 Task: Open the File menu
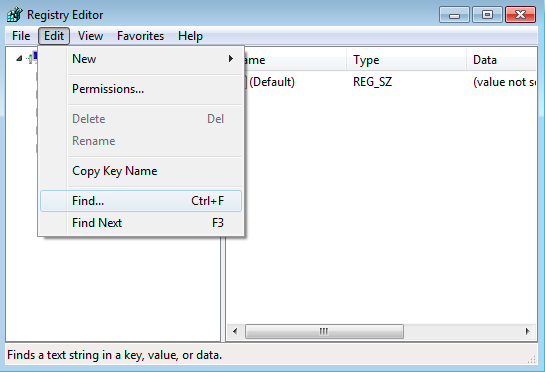point(21,36)
